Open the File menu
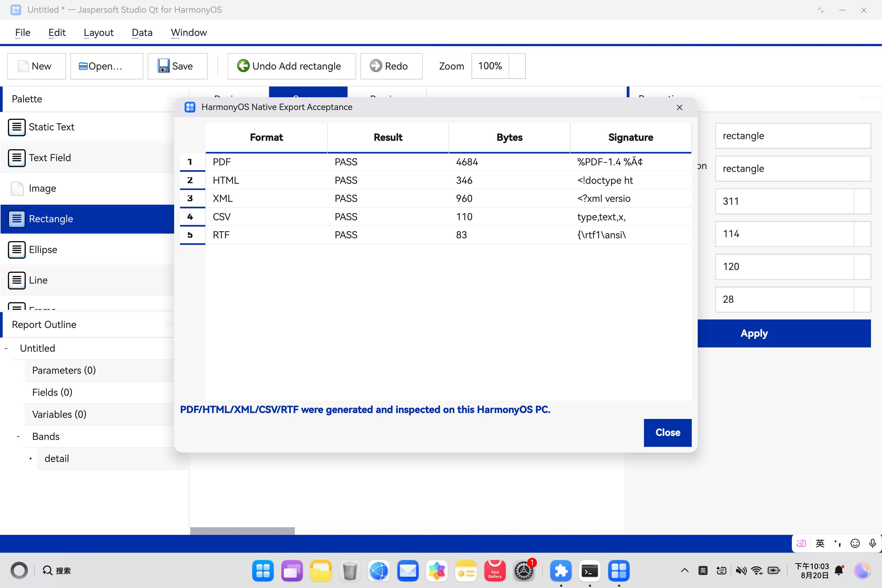882x588 pixels. pyautogui.click(x=23, y=33)
